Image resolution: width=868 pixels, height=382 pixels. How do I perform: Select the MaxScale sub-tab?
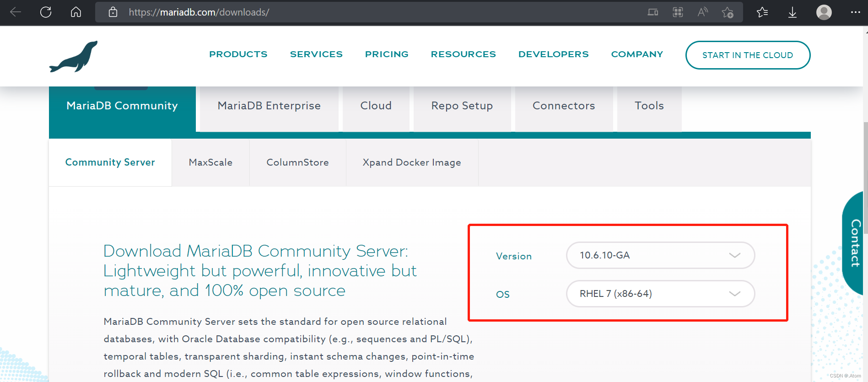click(210, 162)
